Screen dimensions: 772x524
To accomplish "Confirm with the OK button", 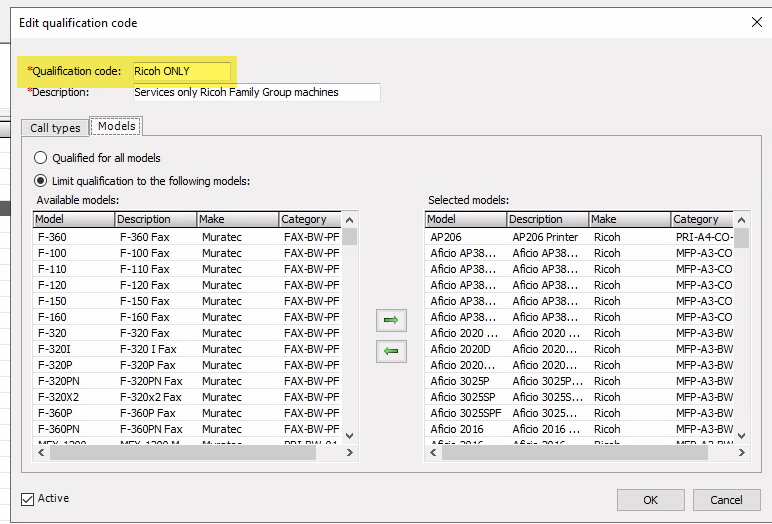I will tap(650, 500).
